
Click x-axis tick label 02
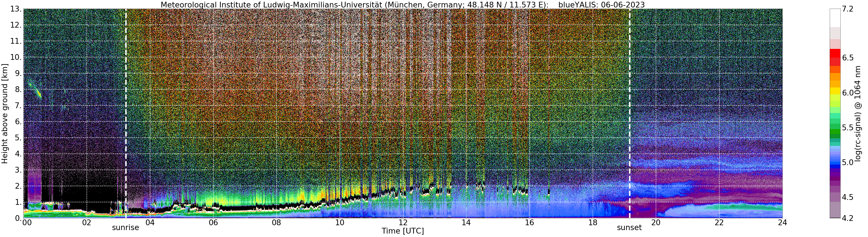[87, 223]
